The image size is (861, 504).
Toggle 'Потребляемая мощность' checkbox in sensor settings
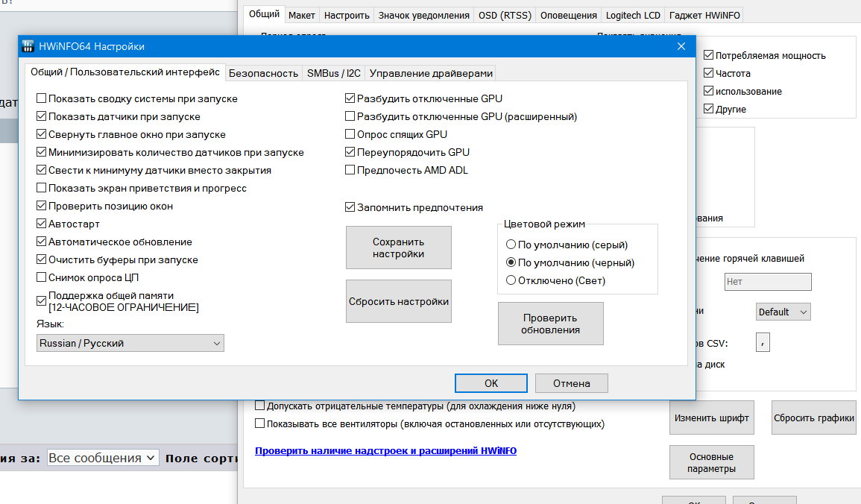click(x=708, y=55)
